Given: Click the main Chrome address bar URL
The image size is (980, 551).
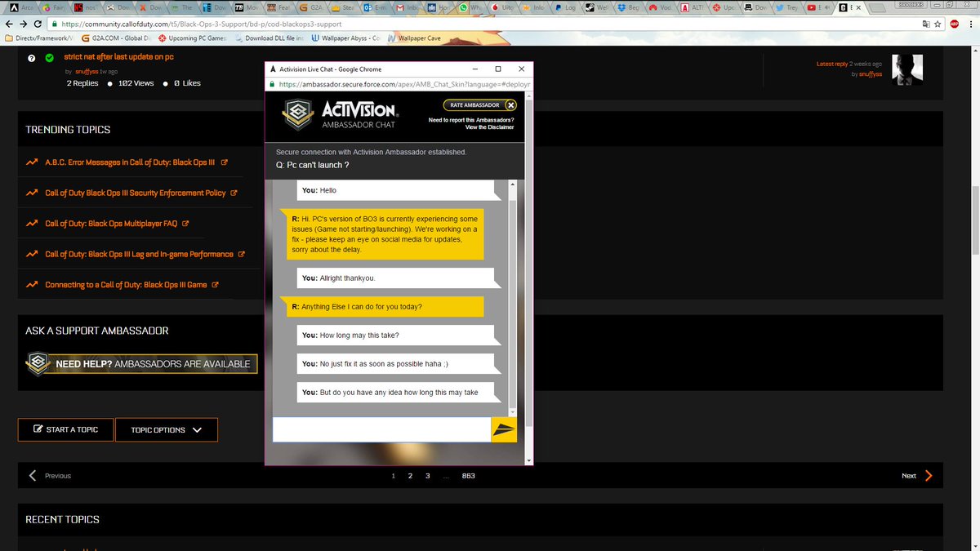Looking at the screenshot, I should pyautogui.click(x=201, y=24).
